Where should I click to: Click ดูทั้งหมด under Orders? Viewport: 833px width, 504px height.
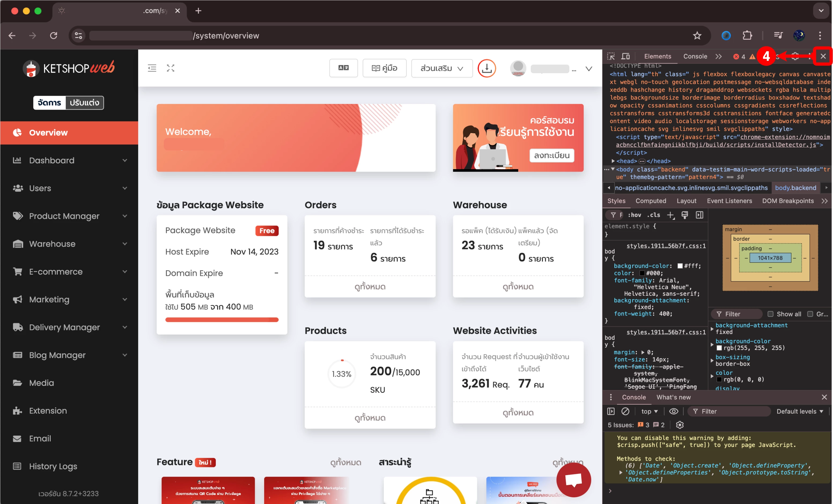[370, 287]
